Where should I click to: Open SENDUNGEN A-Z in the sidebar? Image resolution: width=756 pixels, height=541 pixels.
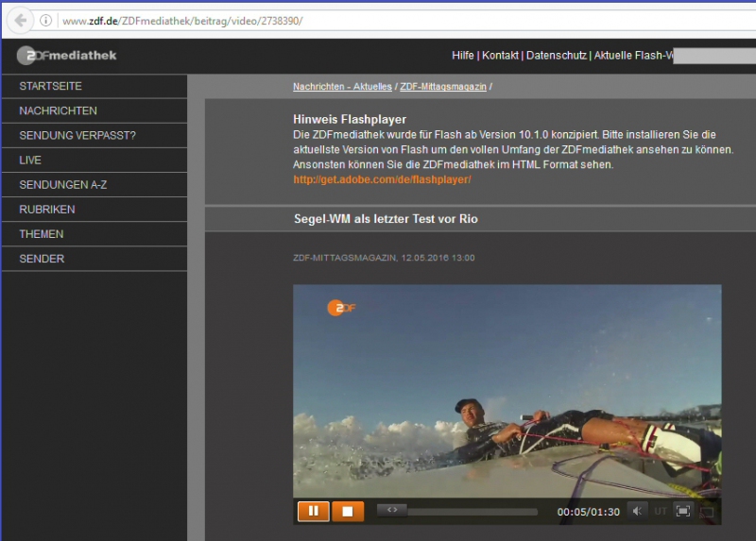94,184
